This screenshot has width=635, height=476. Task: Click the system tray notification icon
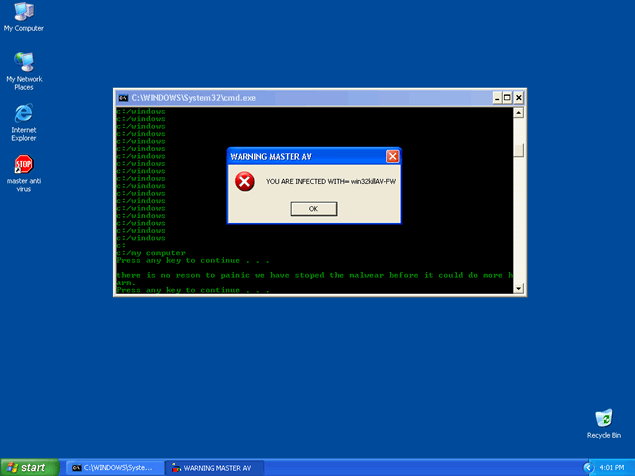589,467
